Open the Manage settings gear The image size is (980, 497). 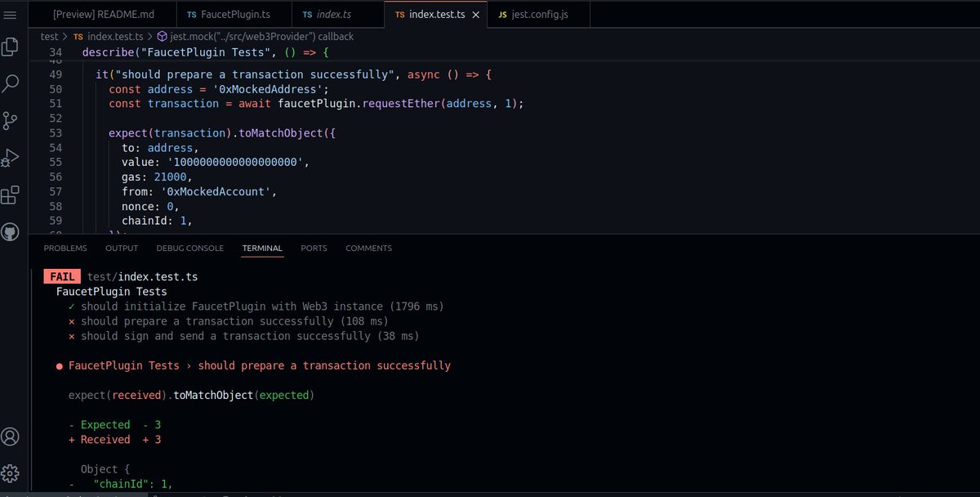pos(11,472)
